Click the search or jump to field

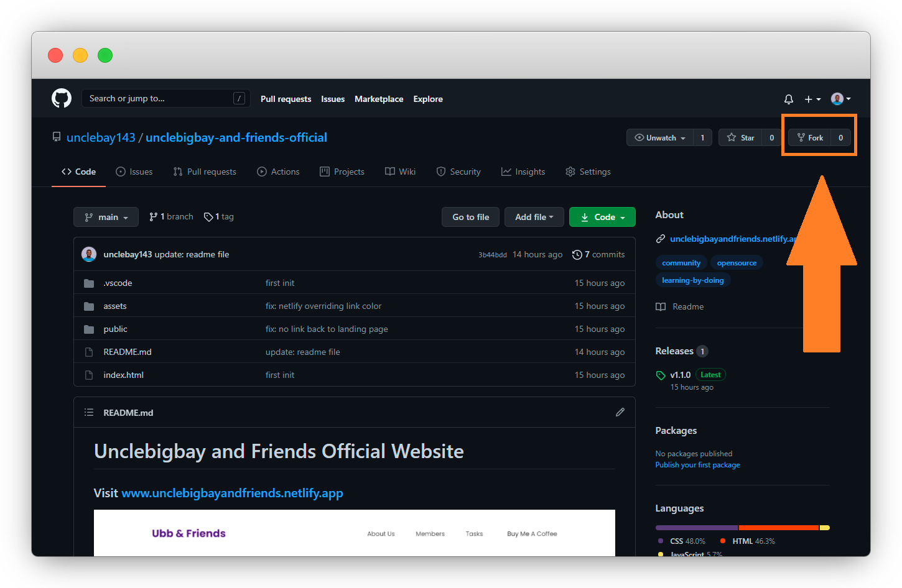166,98
